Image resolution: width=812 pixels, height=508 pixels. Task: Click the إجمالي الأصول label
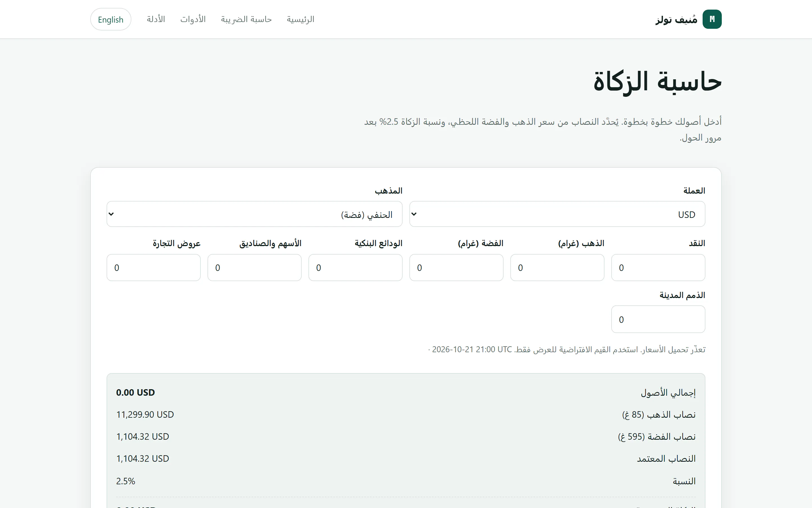pos(668,392)
